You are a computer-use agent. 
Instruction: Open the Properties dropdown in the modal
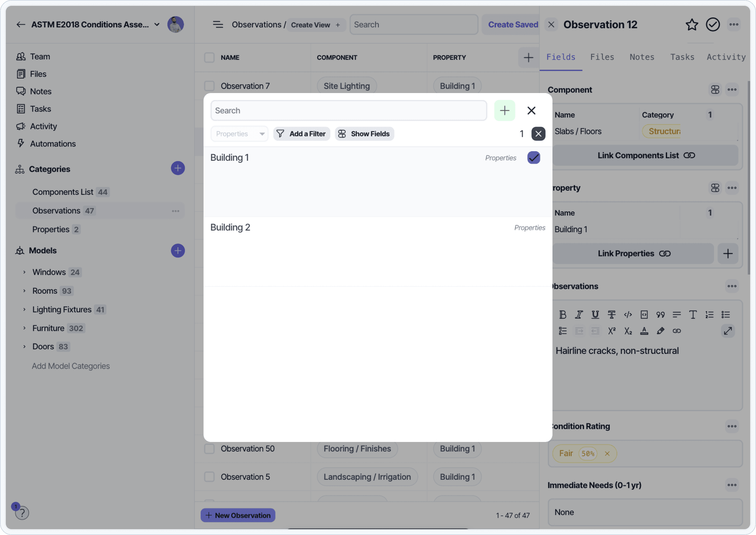[240, 134]
